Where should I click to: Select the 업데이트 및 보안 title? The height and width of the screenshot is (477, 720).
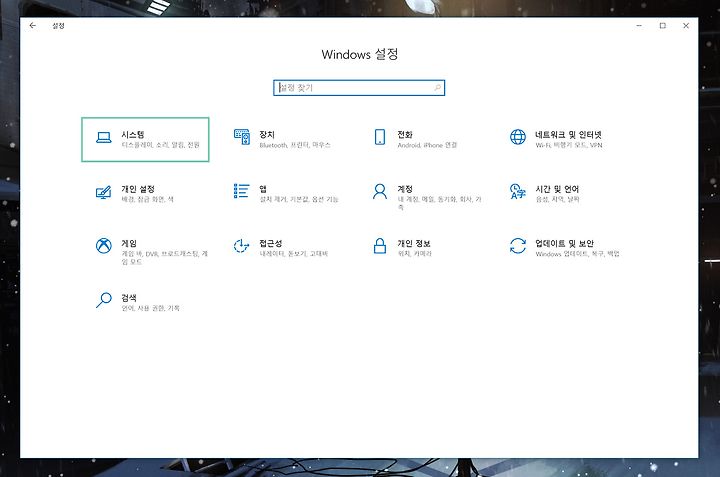(565, 243)
